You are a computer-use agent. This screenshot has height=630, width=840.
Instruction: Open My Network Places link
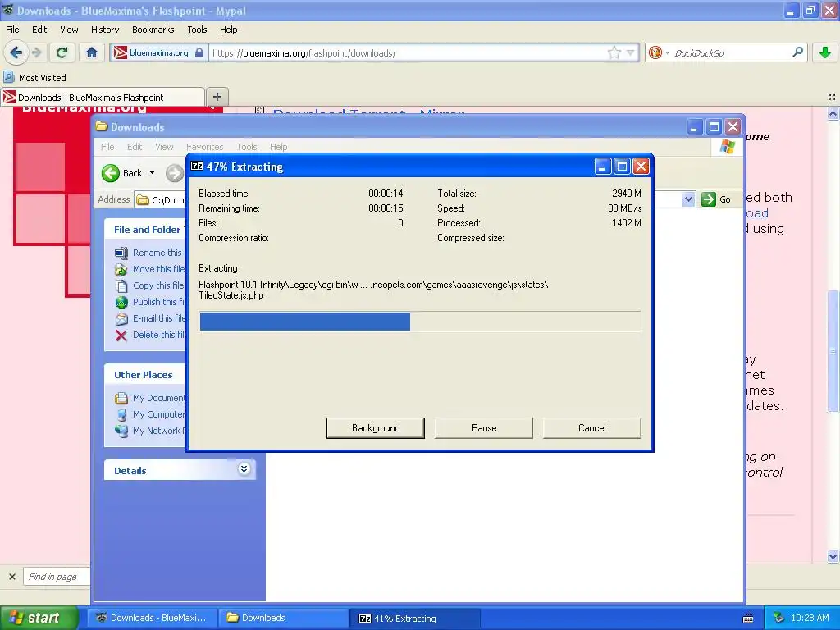151,431
